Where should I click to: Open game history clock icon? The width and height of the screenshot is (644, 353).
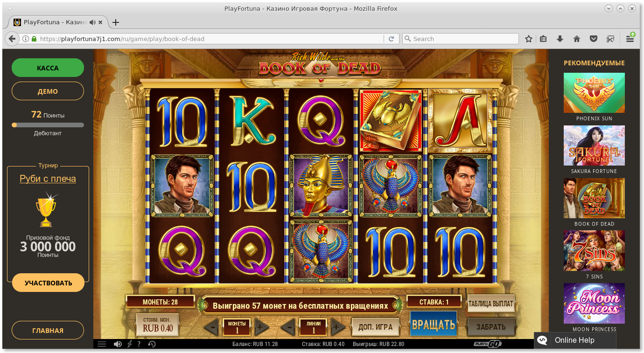tap(152, 344)
